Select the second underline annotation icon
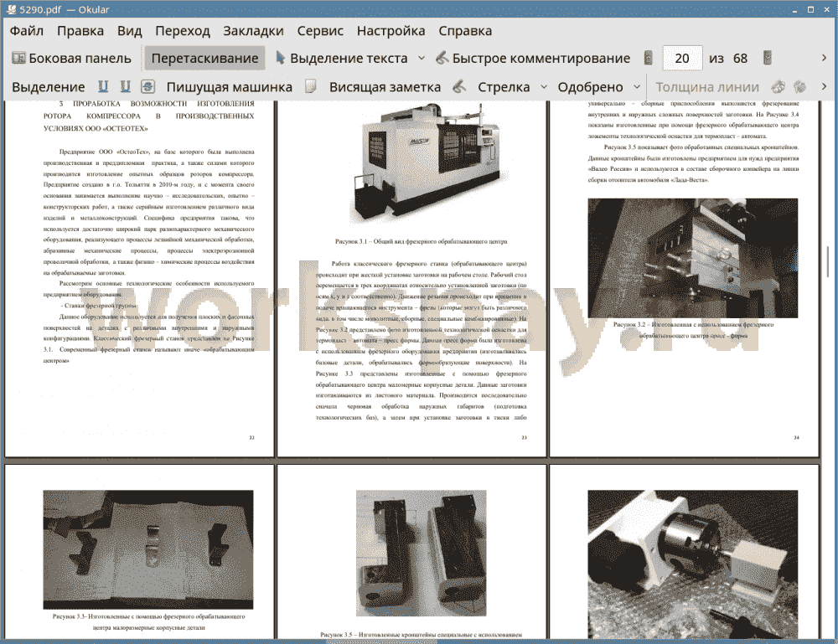 coord(125,86)
